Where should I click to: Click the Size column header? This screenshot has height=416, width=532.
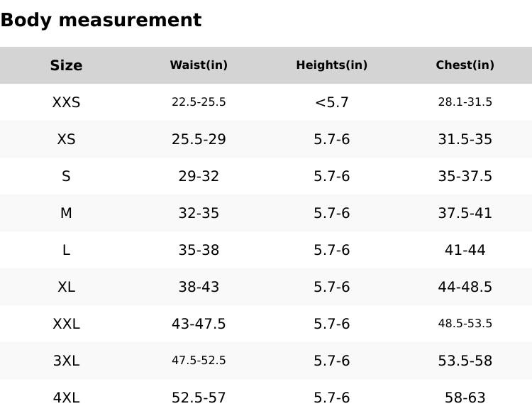tap(66, 65)
